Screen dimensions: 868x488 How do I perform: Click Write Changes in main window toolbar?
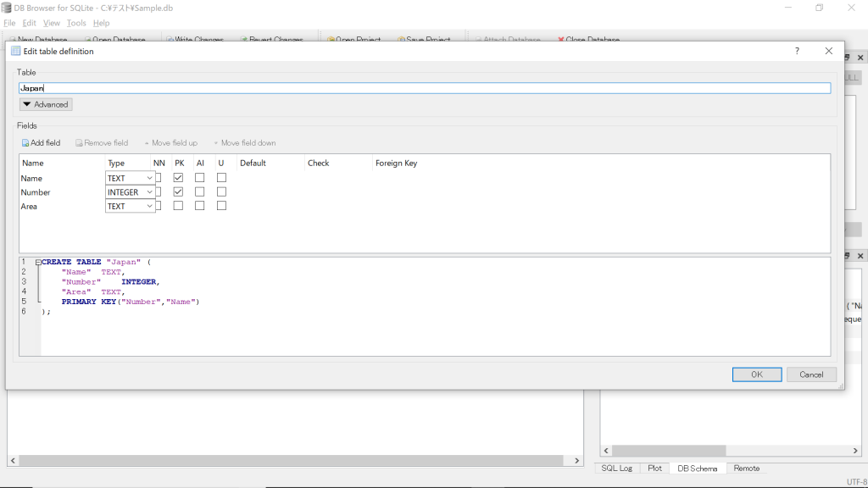(x=195, y=39)
